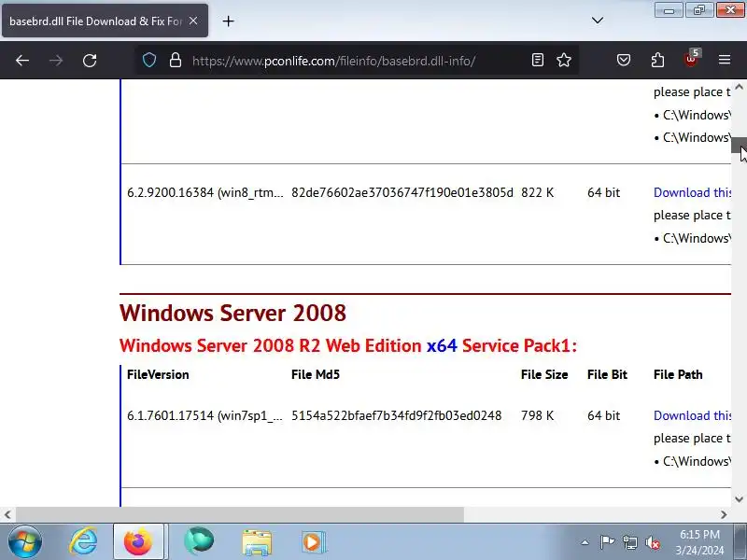Go back to the previous page
Viewport: 747px width, 560px height.
pyautogui.click(x=22, y=61)
